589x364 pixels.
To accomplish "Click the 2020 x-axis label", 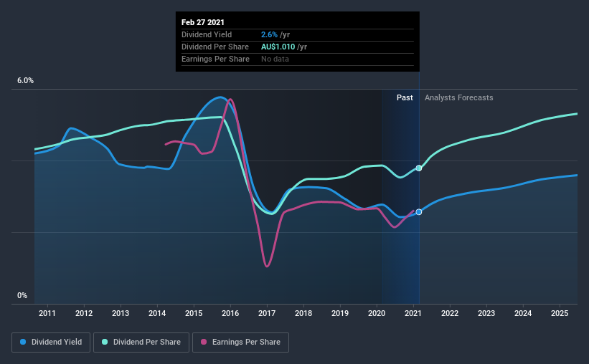I will (x=377, y=313).
